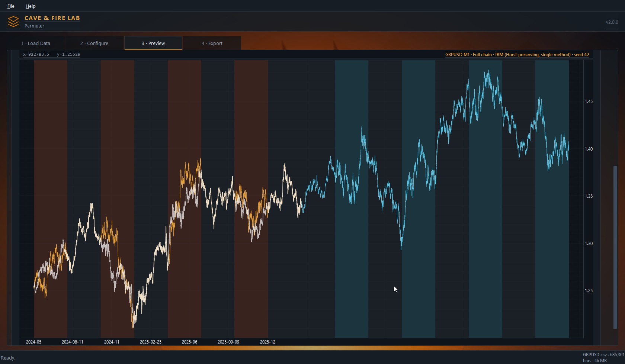The width and height of the screenshot is (625, 364).
Task: Click the 2024-08-11 date axis label
Action: point(73,342)
